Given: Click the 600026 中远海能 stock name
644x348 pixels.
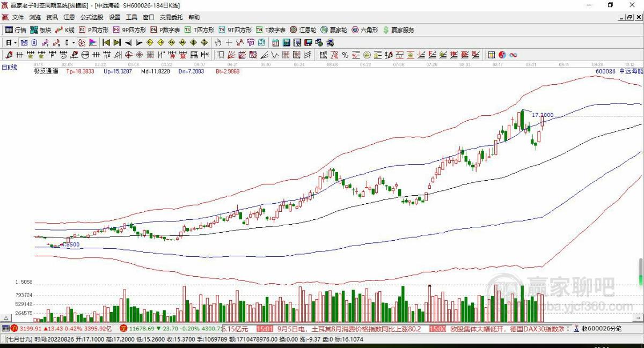Looking at the screenshot, I should pyautogui.click(x=619, y=71).
